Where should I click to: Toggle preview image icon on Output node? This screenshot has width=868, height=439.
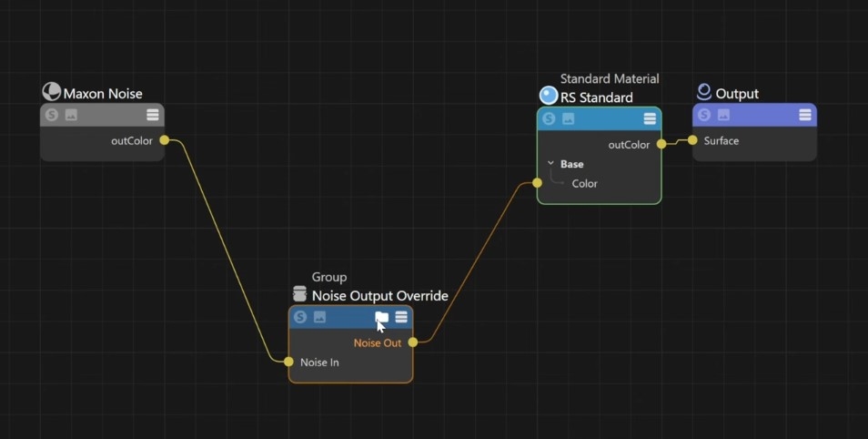(723, 115)
